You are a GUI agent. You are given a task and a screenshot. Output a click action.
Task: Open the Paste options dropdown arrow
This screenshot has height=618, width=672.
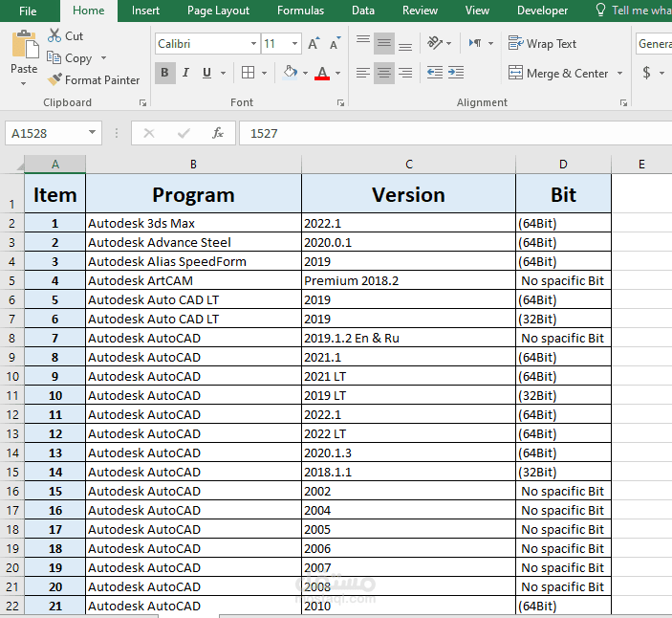(x=24, y=83)
